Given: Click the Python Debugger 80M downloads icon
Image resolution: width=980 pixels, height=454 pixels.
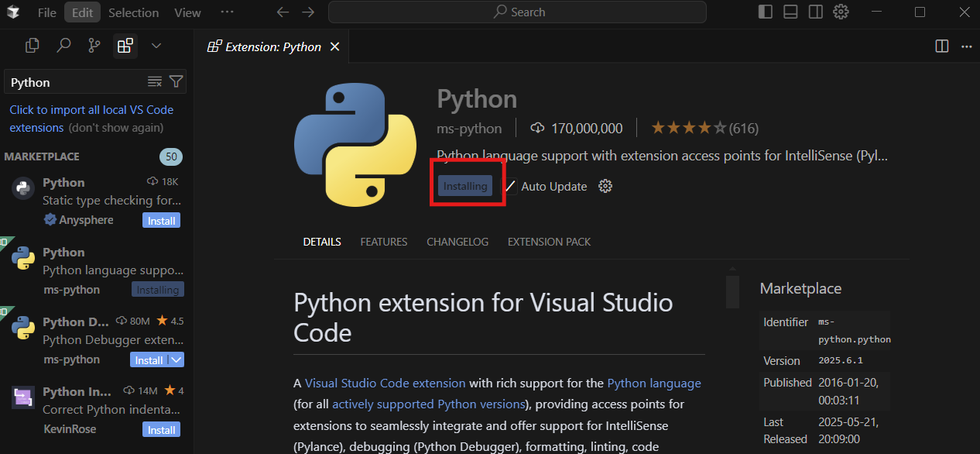Looking at the screenshot, I should coord(122,321).
